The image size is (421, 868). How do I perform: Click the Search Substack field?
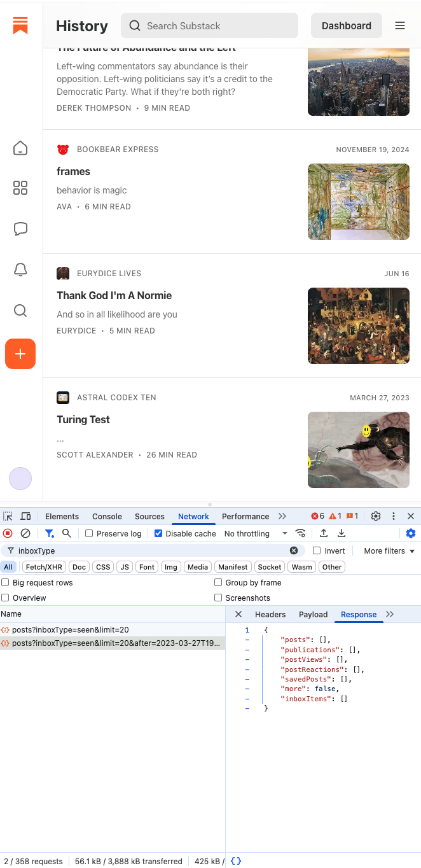[209, 25]
